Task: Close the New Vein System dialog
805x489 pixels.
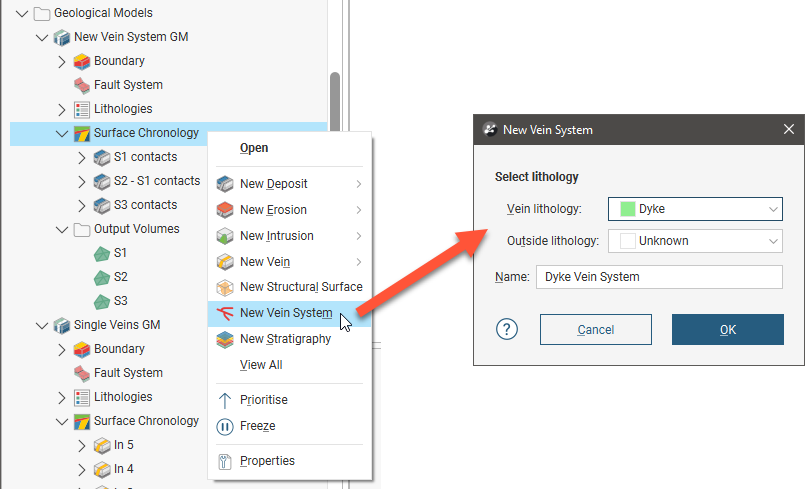Action: (789, 129)
